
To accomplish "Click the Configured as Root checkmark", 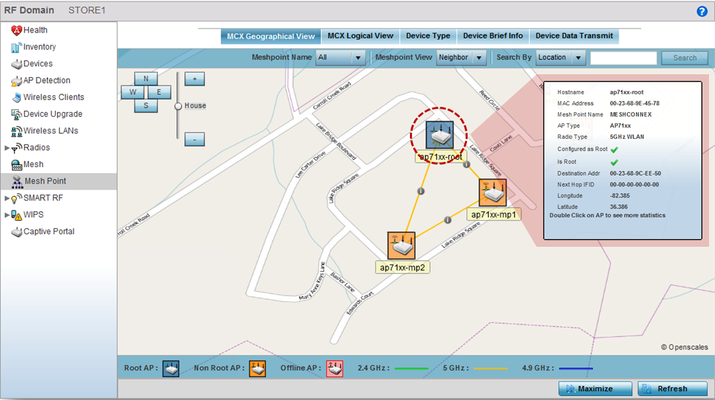I will coord(614,150).
